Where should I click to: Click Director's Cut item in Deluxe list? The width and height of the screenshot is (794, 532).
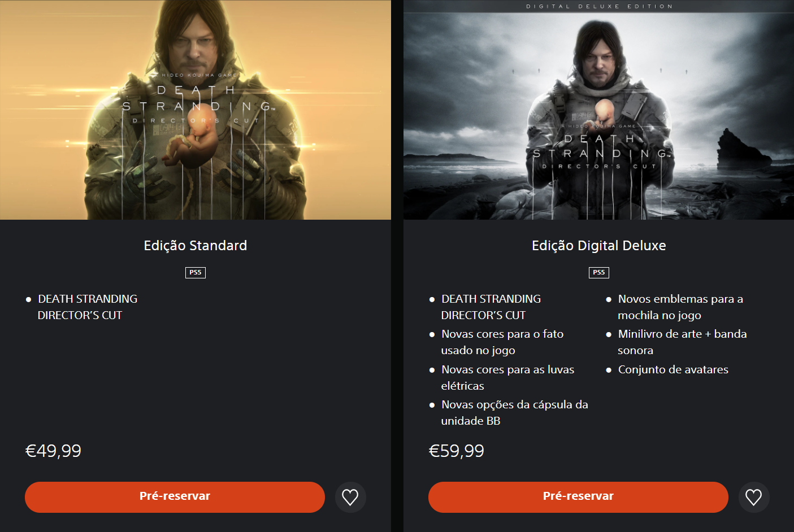tap(491, 307)
